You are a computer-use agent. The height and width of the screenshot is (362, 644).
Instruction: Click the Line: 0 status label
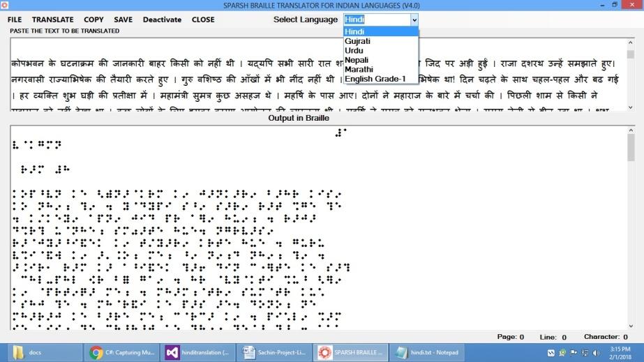pyautogui.click(x=553, y=337)
